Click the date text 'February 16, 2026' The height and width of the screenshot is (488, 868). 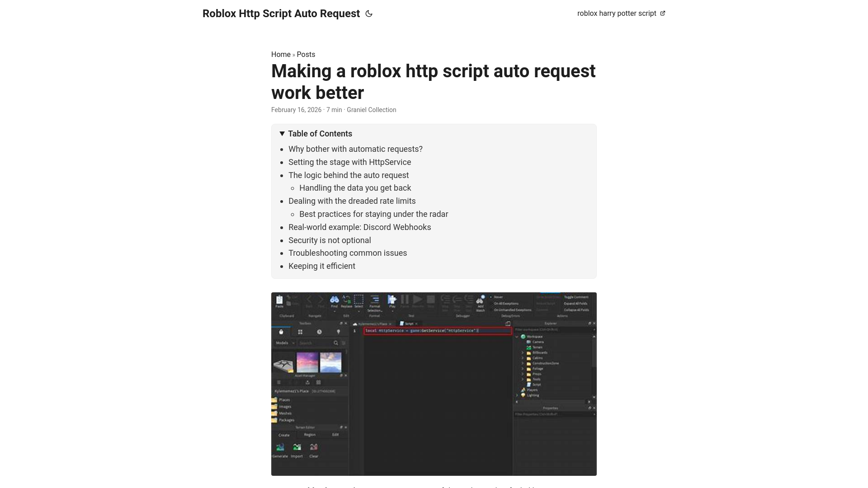296,110
